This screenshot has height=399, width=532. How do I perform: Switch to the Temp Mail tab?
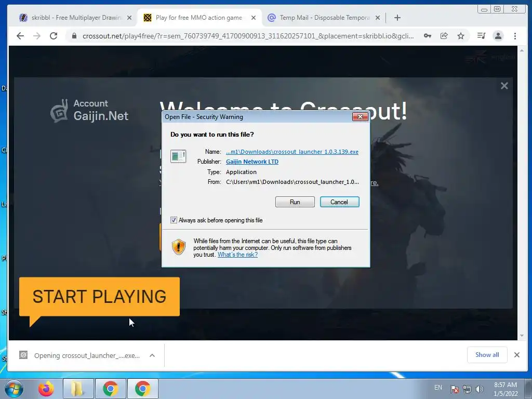(x=324, y=18)
